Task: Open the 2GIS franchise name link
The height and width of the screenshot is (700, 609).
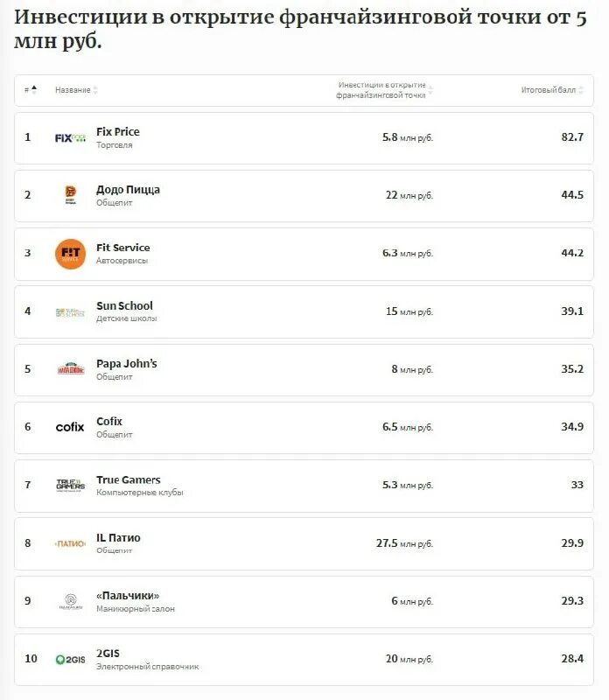Action: [108, 654]
